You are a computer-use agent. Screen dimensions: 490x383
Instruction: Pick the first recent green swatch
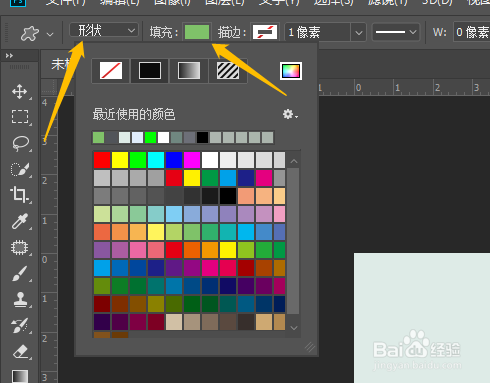[x=98, y=137]
